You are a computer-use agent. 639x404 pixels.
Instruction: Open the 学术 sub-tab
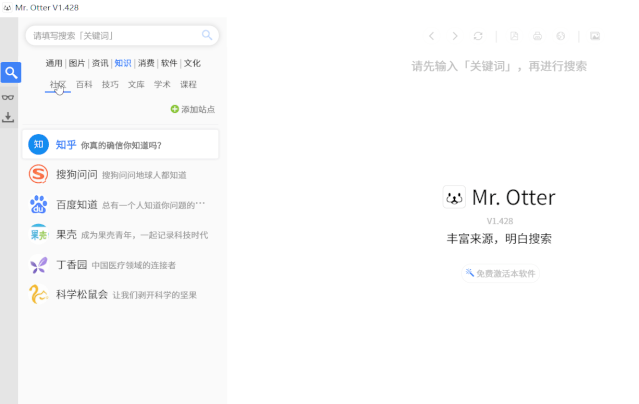[x=162, y=84]
